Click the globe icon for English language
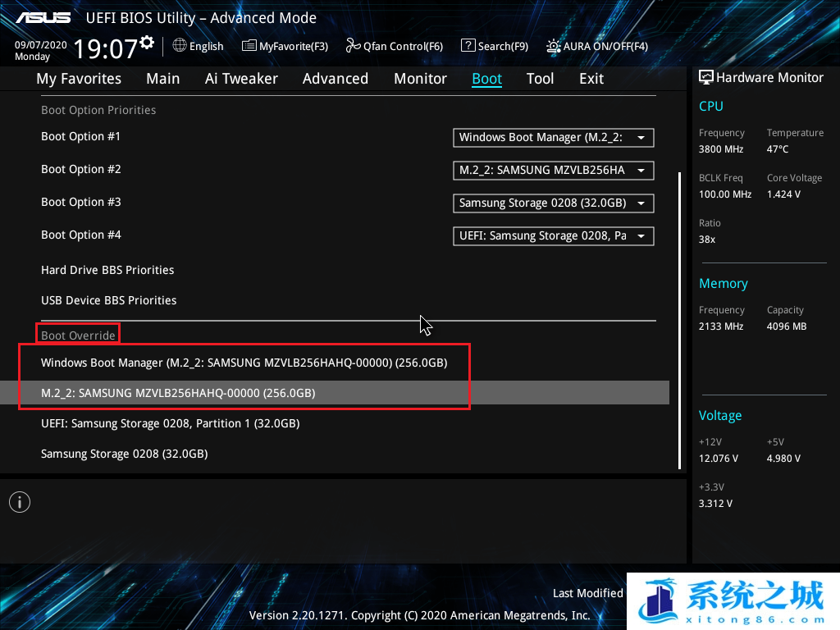The image size is (840, 630). click(180, 46)
